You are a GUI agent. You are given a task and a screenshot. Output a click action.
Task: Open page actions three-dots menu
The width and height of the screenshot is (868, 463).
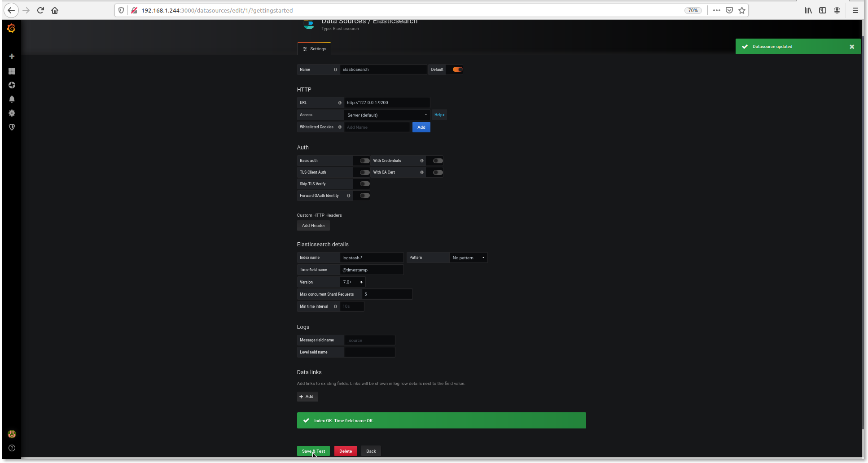tap(717, 10)
